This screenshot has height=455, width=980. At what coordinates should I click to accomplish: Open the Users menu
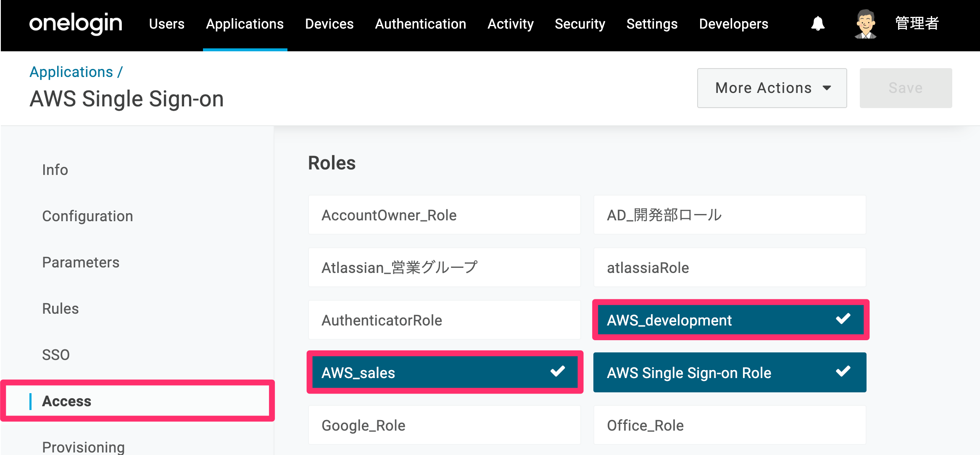(167, 24)
